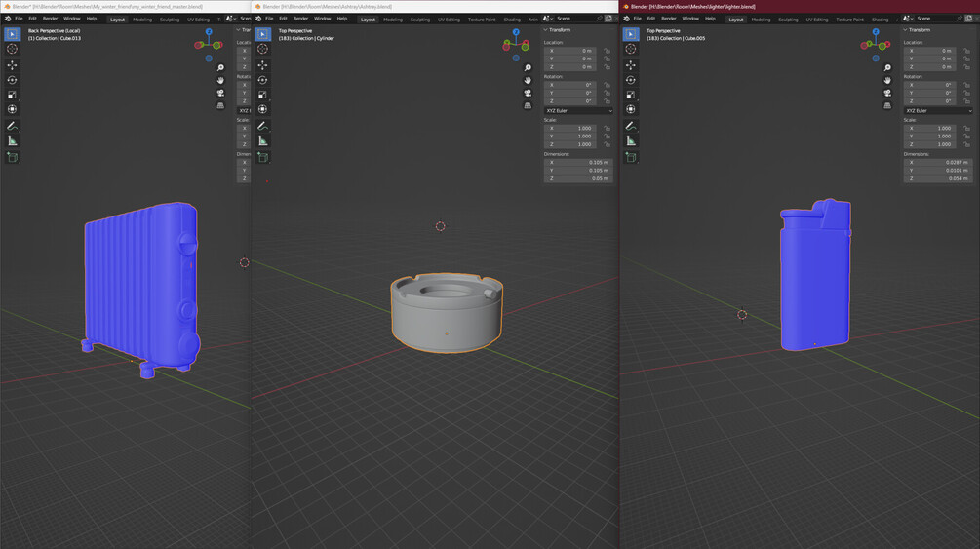Screen dimensions: 980x549
Task: Open XYZ Euler rotation mode dropdown in the lighter window
Action: tap(938, 110)
